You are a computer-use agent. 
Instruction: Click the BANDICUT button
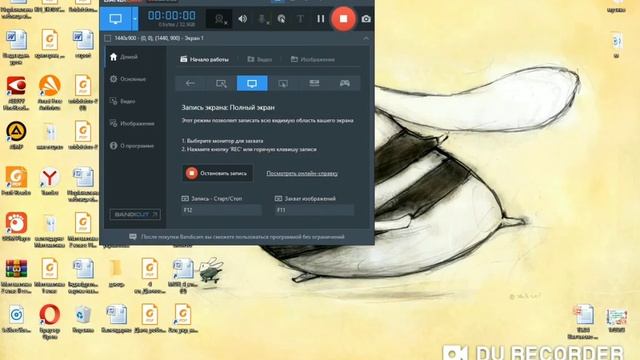coord(135,214)
